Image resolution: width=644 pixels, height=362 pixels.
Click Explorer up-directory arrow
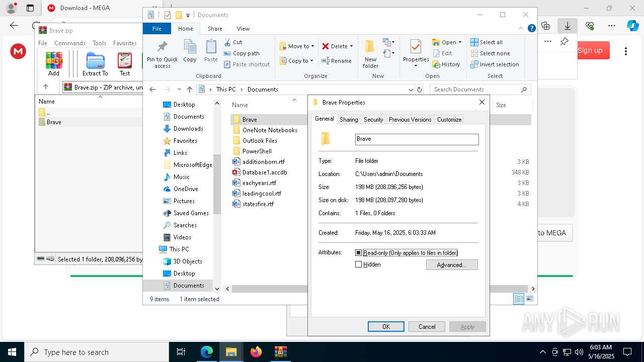coord(189,89)
